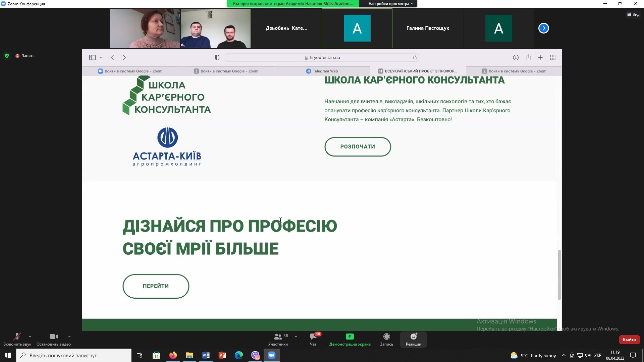This screenshot has height=362, width=644.
Task: Expand audio options arrow beside microphone
Action: point(30,337)
